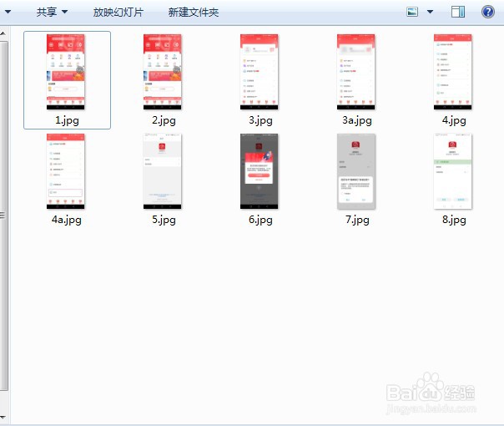Start 放映幻灯片 slideshow
Screen dimensions: 504x426
118,13
